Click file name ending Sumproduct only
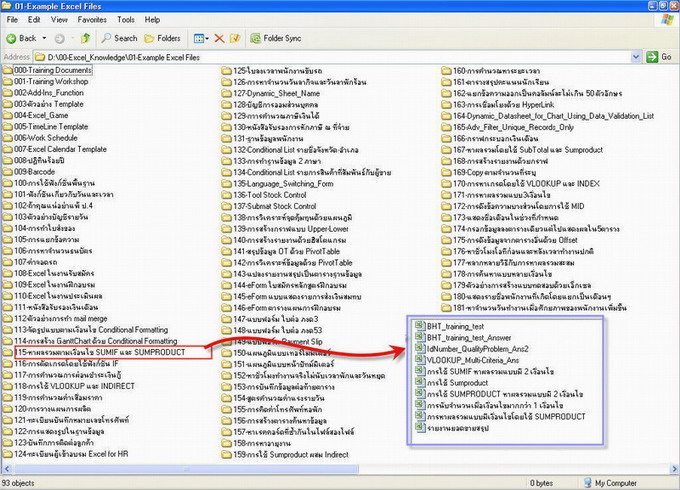Screen dimensions: 680x490 pyautogui.click(x=458, y=382)
